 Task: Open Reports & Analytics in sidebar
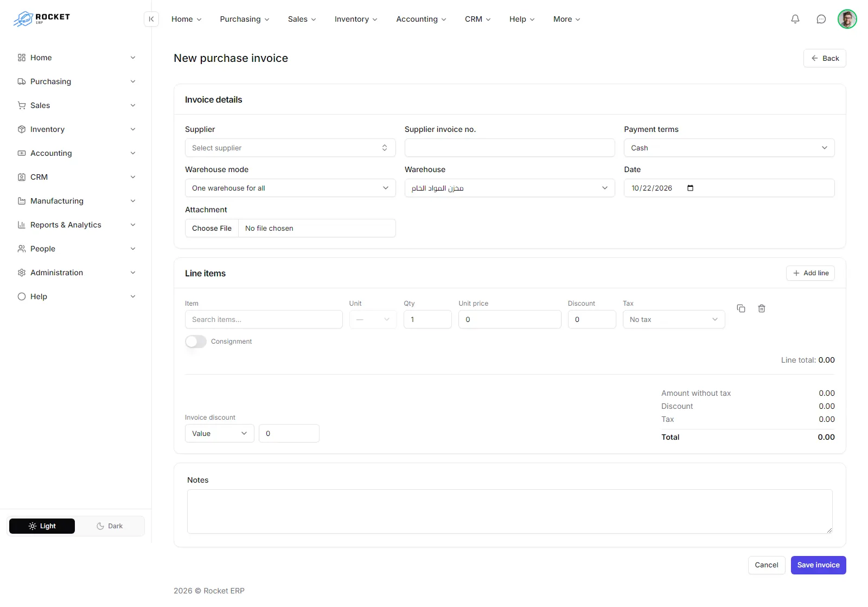76,225
